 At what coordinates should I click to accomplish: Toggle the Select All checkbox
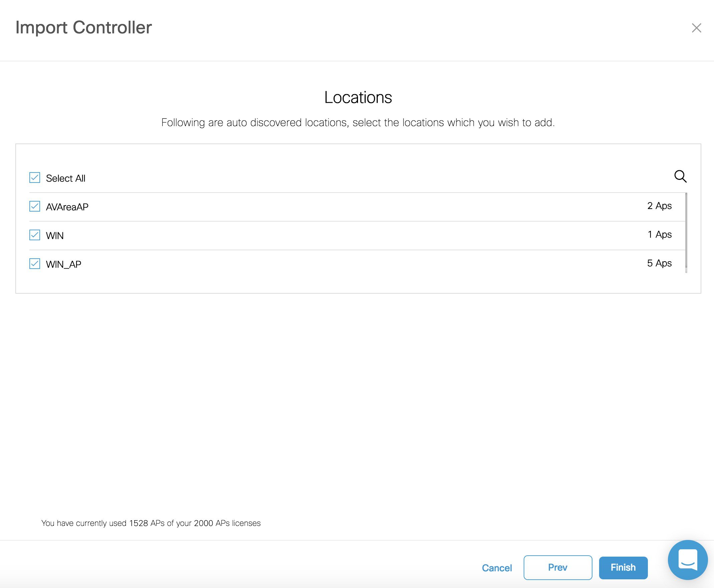(x=35, y=178)
